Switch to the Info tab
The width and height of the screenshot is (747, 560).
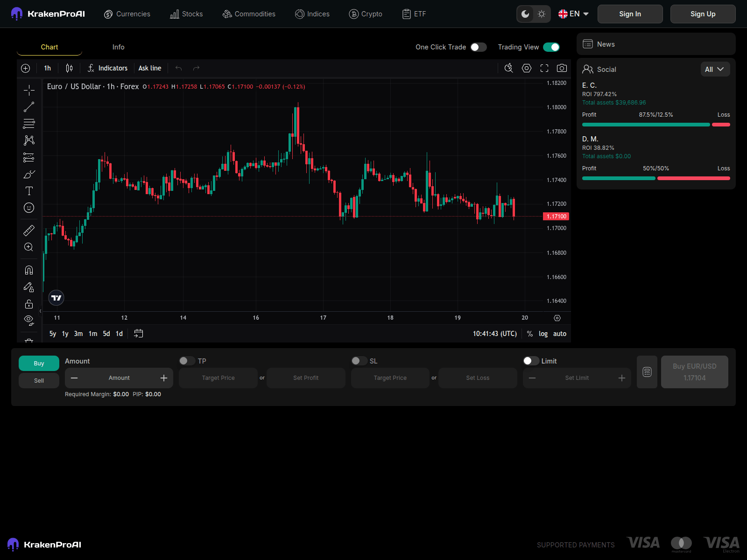pyautogui.click(x=119, y=47)
